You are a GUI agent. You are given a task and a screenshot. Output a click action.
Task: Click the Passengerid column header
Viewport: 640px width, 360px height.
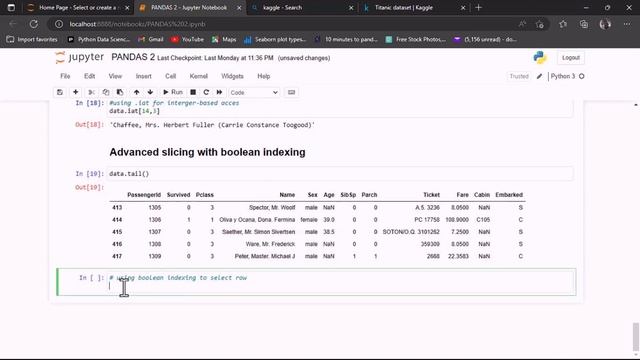click(x=144, y=195)
